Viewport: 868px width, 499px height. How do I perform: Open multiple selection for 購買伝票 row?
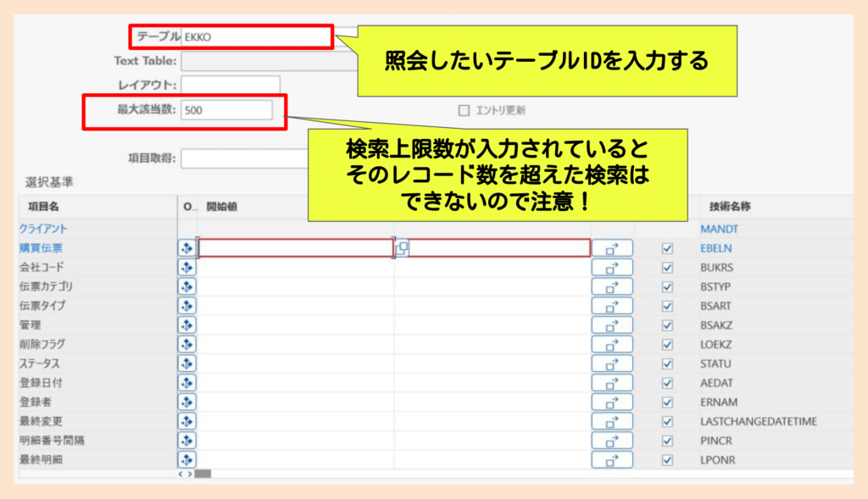tap(186, 246)
